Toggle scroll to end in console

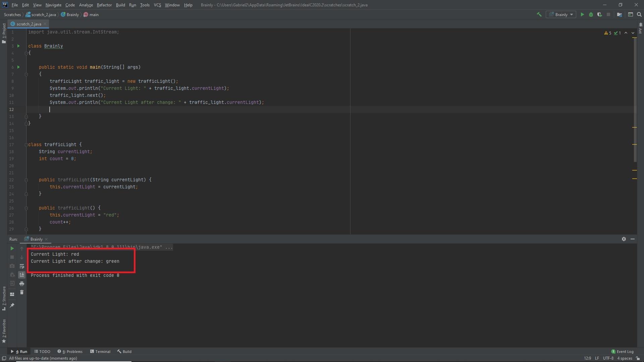pyautogui.click(x=22, y=275)
